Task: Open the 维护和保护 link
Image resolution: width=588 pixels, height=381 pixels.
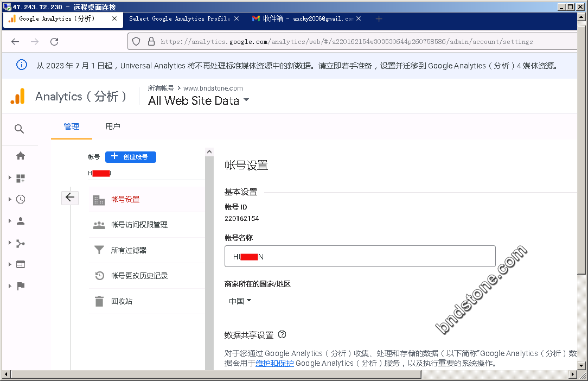Action: 274,363
